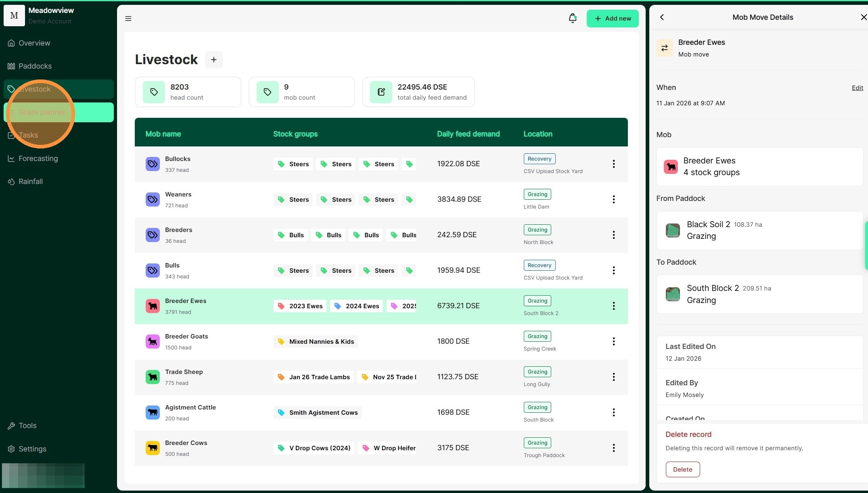
Task: Open options menu for Agistment Cattle row
Action: coord(613,413)
